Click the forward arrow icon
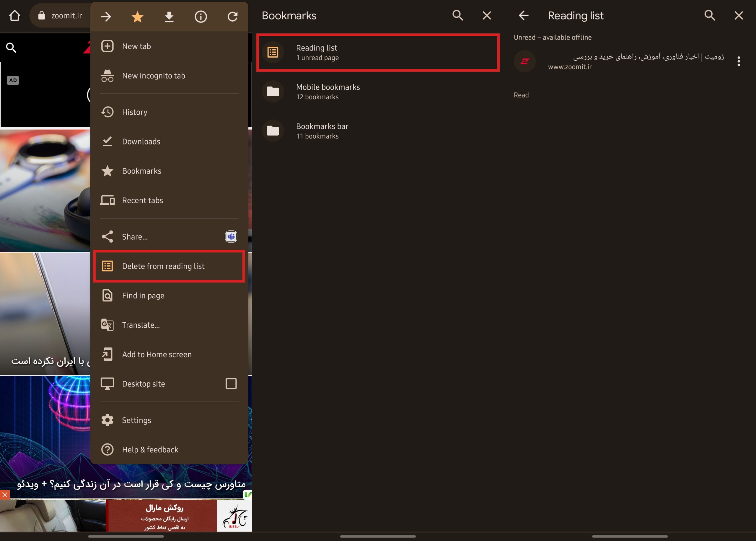The image size is (756, 541). point(106,16)
